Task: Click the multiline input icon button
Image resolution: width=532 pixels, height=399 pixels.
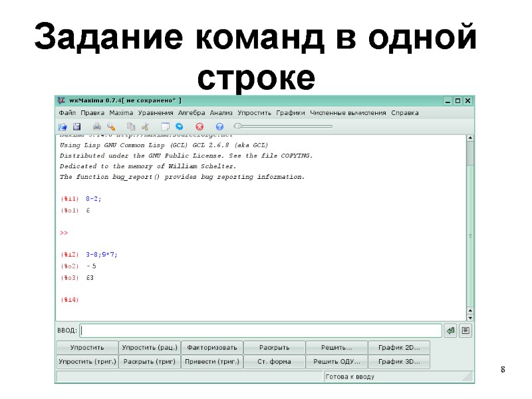Action: pyautogui.click(x=465, y=331)
